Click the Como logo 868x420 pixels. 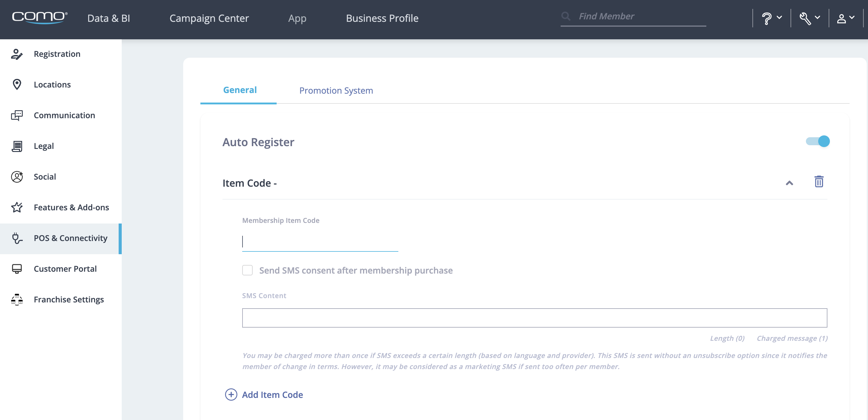[x=40, y=17]
